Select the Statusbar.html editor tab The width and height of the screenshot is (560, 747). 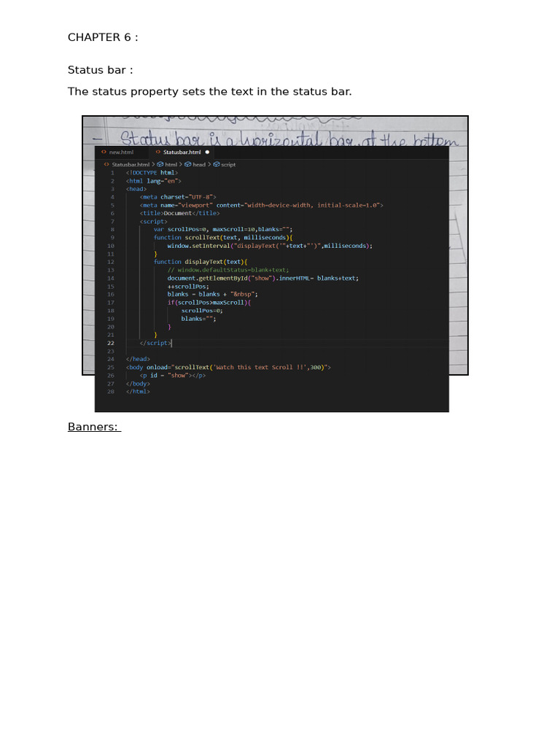point(182,152)
